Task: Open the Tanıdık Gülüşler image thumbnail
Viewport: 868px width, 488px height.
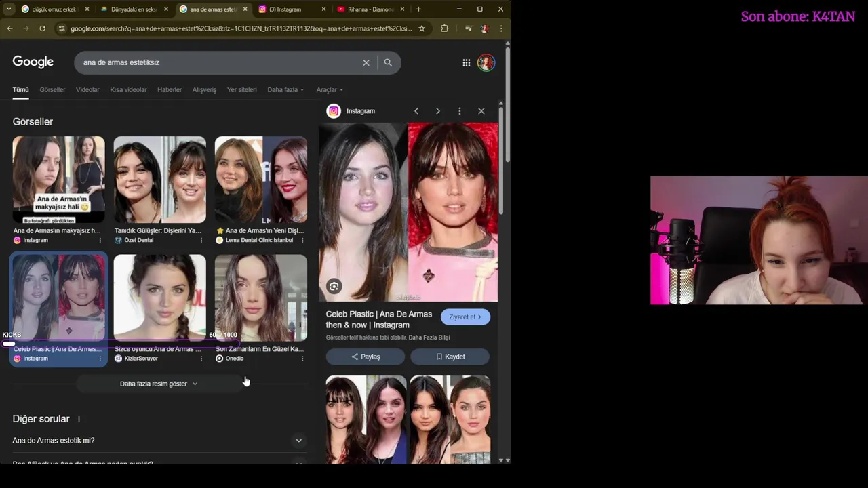Action: [x=160, y=180]
